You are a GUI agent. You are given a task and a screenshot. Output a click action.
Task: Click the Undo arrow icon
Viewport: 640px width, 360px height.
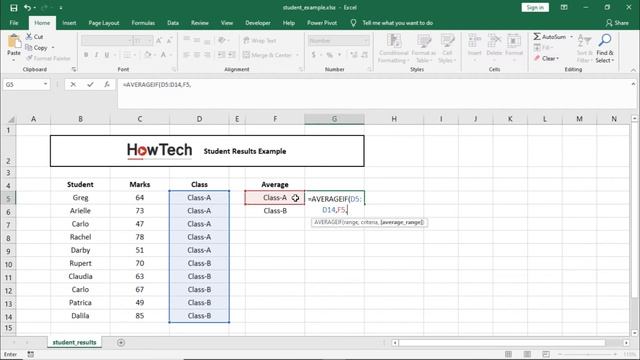coord(27,8)
